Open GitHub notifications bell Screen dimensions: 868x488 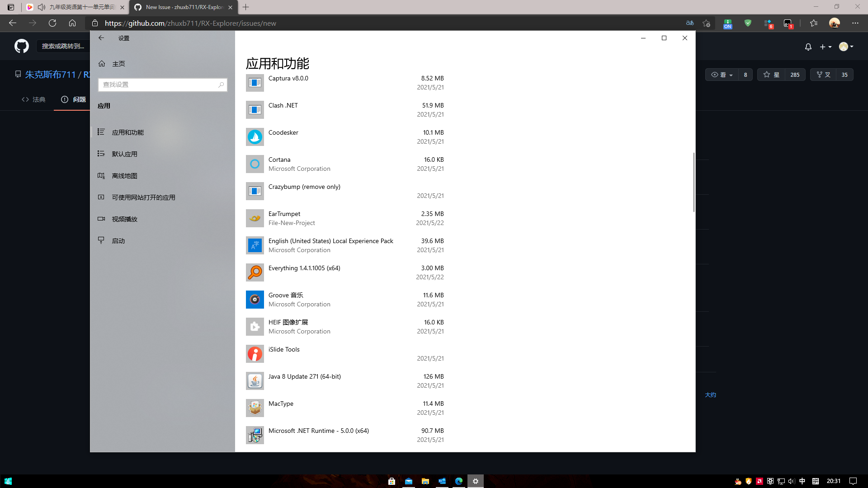click(808, 47)
